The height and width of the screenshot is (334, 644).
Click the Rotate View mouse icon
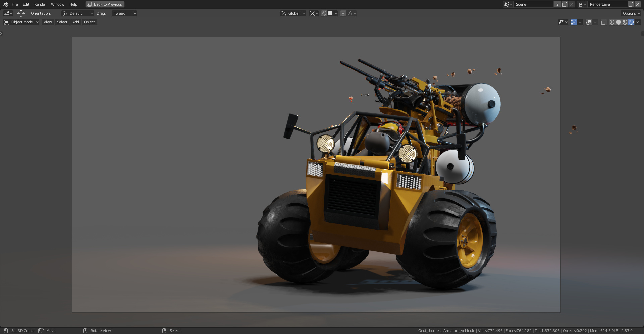coord(85,331)
